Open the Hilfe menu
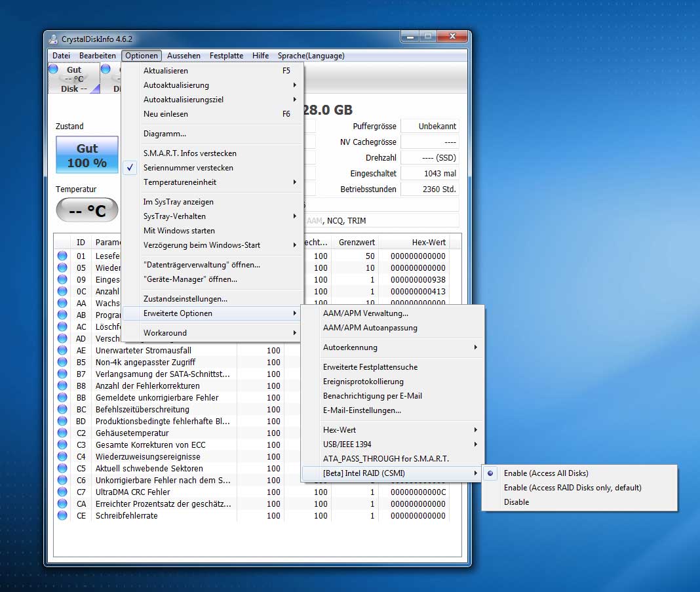The height and width of the screenshot is (592, 700). click(260, 55)
